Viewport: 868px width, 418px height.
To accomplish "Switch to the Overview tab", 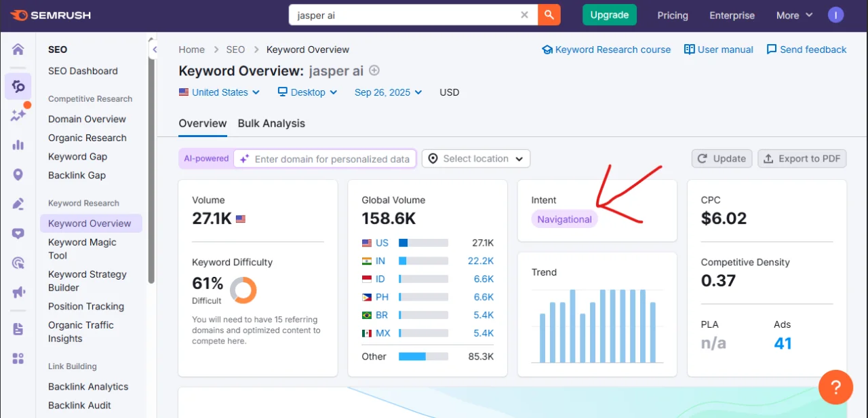I will pyautogui.click(x=203, y=123).
